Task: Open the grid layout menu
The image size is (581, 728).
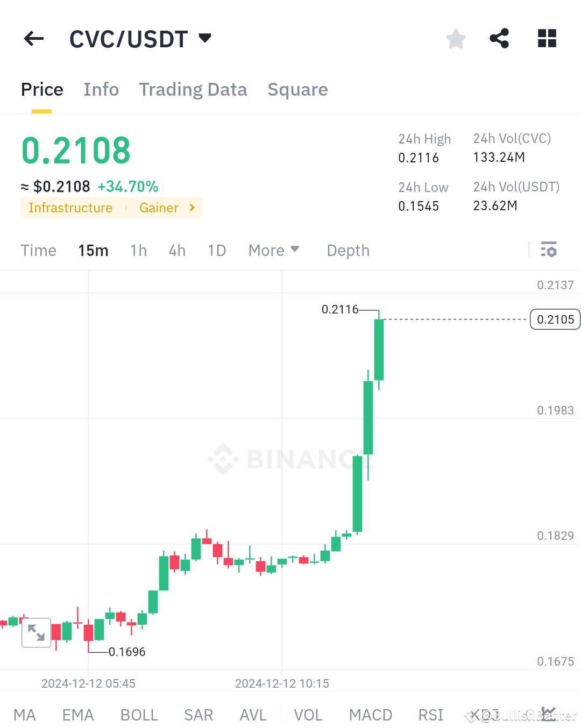Action: click(x=547, y=38)
